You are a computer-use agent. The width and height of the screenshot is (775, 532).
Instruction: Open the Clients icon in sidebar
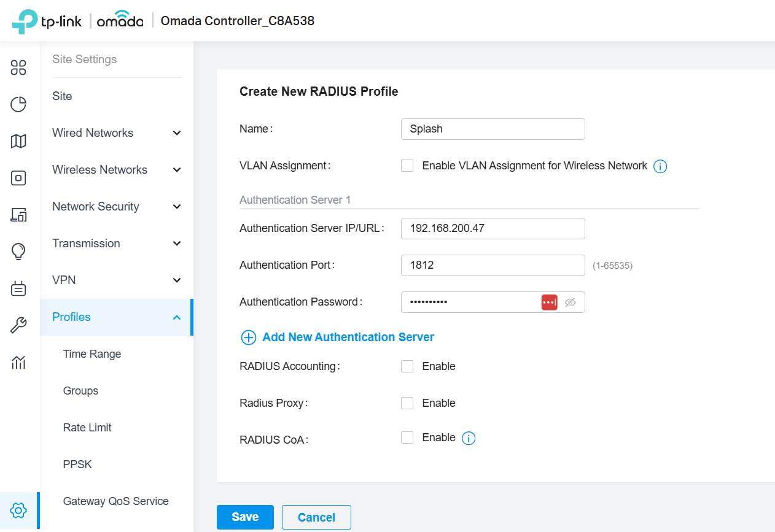tap(18, 215)
